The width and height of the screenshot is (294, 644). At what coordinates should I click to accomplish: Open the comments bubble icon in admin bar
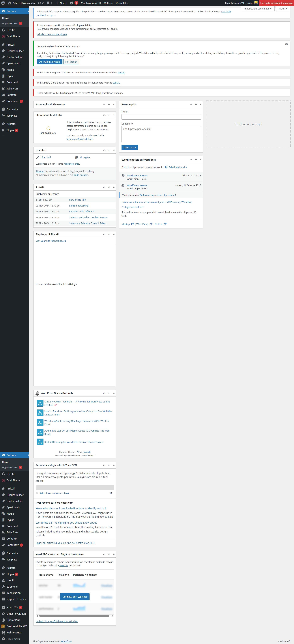click(x=48, y=3)
